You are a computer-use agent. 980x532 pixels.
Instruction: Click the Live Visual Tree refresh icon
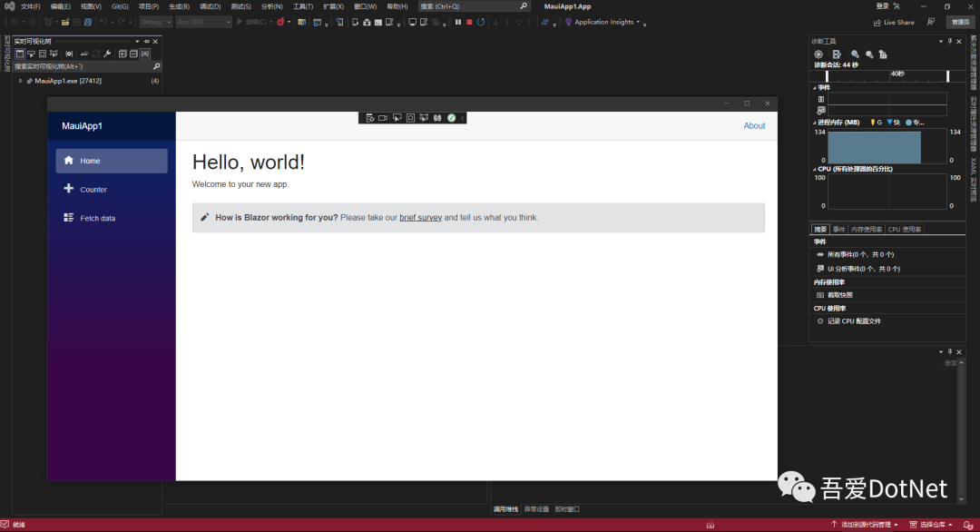point(95,54)
